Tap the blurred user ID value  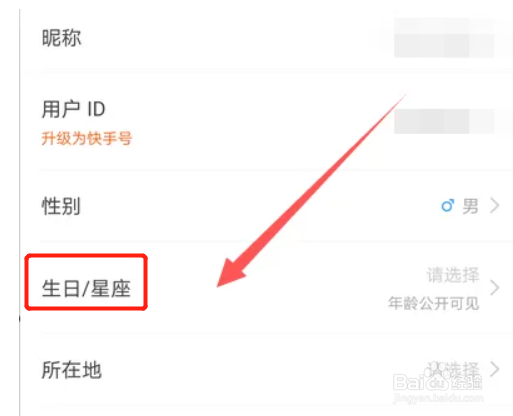(x=444, y=121)
